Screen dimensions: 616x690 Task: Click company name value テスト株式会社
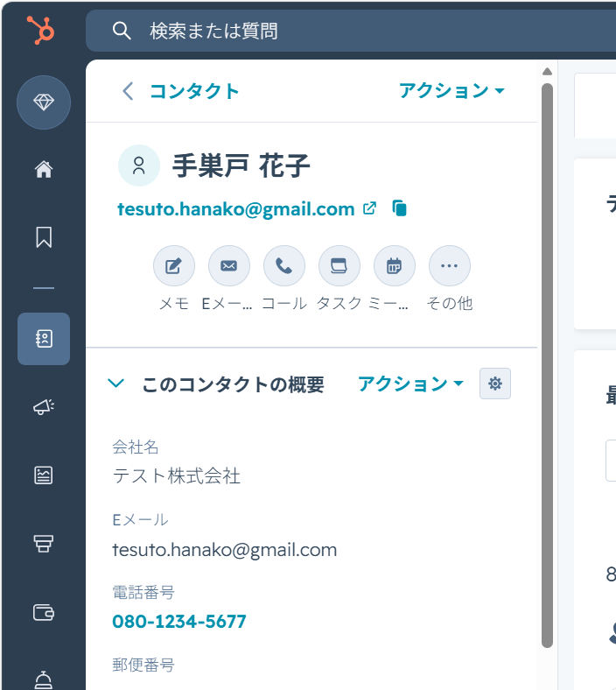pos(177,476)
